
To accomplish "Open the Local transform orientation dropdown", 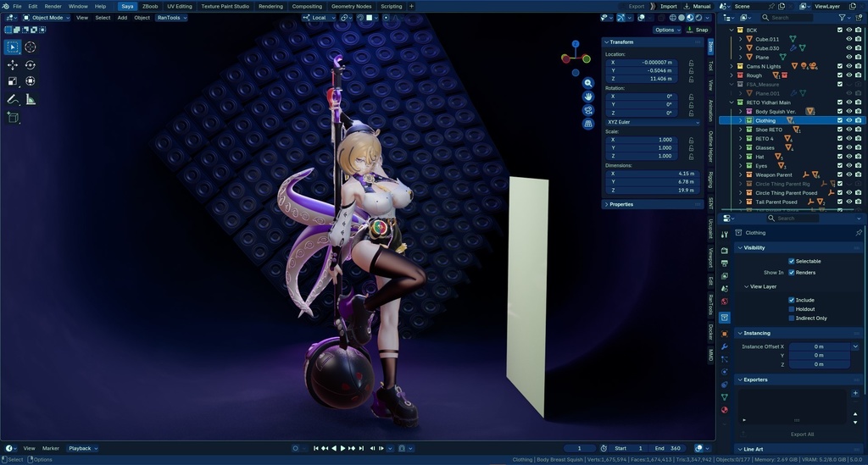I will pyautogui.click(x=320, y=18).
